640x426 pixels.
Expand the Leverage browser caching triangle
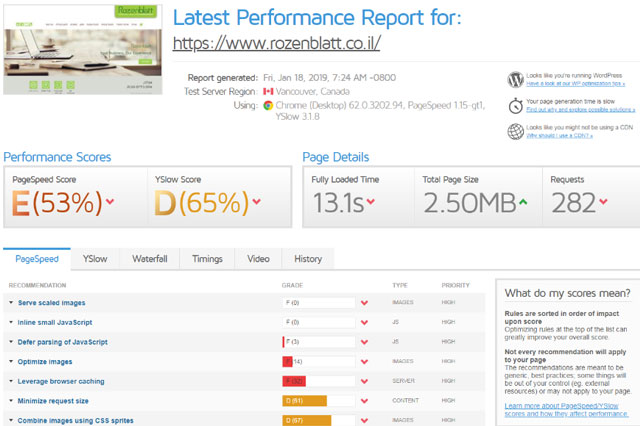(11, 381)
